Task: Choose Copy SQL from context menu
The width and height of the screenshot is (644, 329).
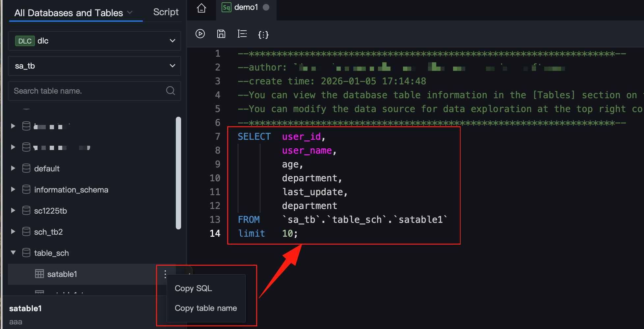Action: [193, 288]
